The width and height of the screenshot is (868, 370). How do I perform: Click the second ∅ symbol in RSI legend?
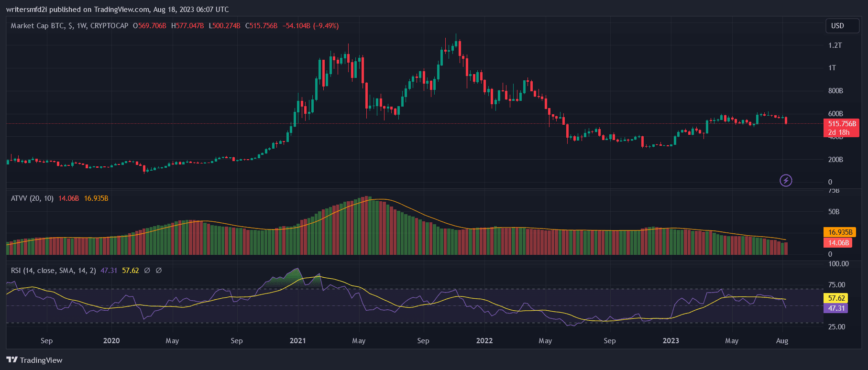coord(159,271)
